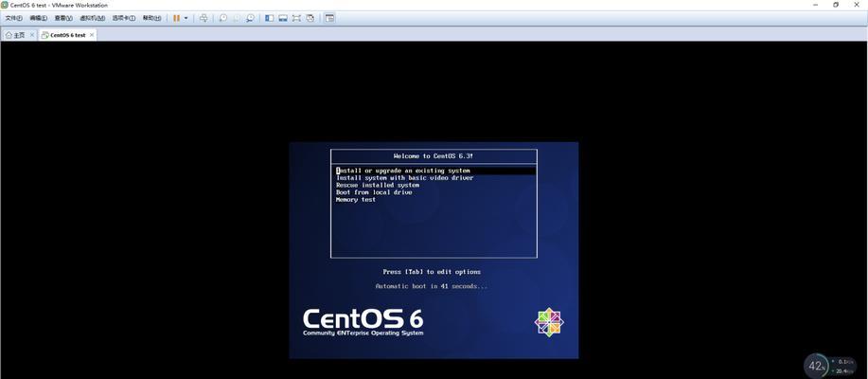Viewport: 868px width, 379px height.
Task: Revert to the previous snapshot
Action: [x=237, y=18]
